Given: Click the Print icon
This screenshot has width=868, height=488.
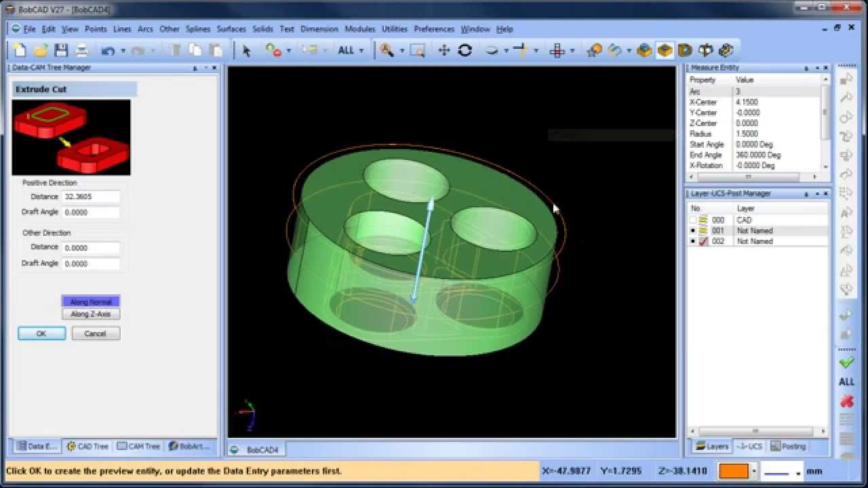Looking at the screenshot, I should [x=81, y=50].
